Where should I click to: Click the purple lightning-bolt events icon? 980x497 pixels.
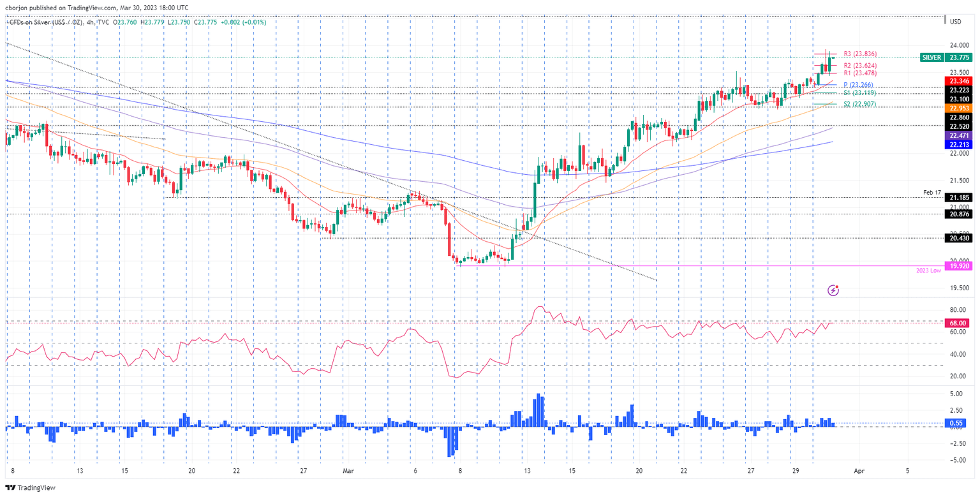point(835,290)
